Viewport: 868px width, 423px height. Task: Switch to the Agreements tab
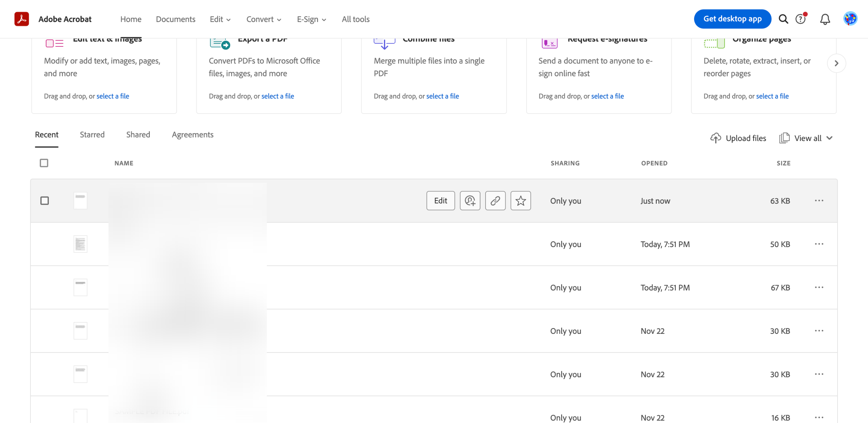[x=193, y=135]
